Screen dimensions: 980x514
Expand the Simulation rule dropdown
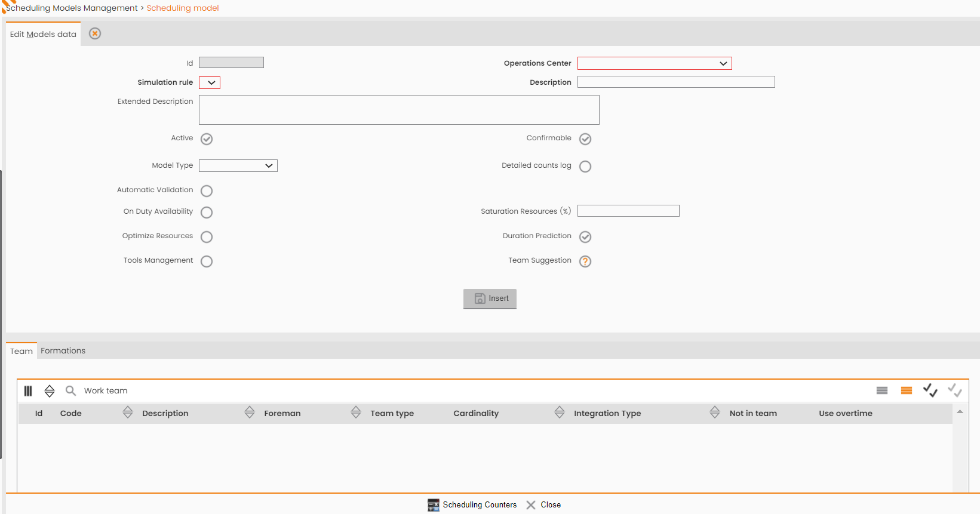210,82
